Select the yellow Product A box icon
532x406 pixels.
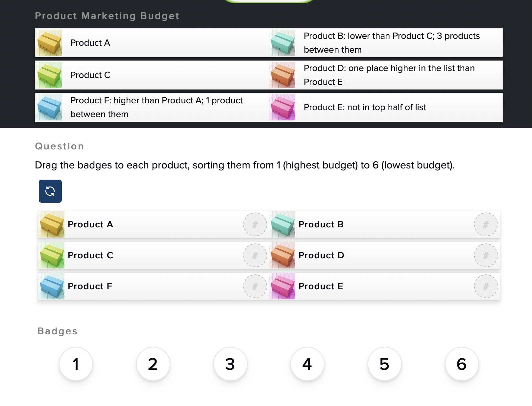coord(51,224)
